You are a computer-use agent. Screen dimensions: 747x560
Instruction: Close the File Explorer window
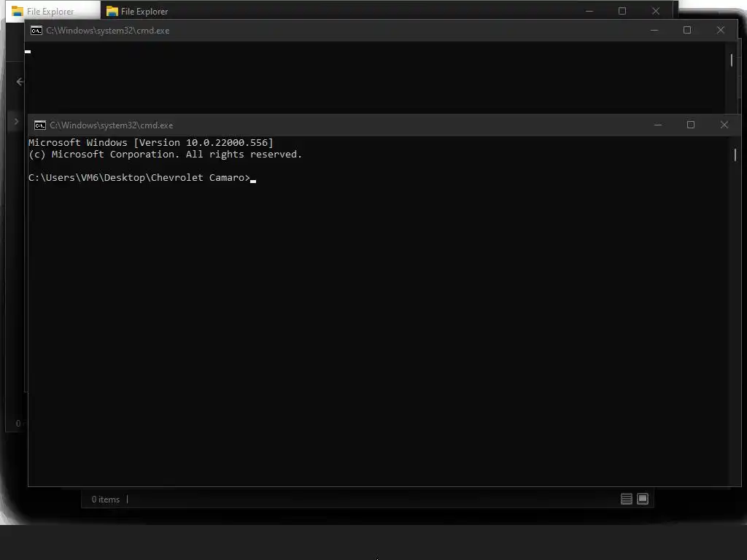[656, 11]
